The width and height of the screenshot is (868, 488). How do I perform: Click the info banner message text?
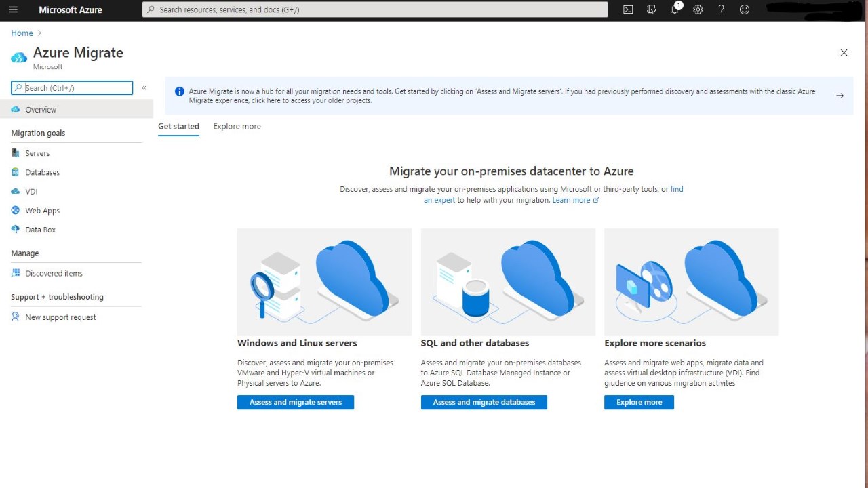click(x=502, y=96)
